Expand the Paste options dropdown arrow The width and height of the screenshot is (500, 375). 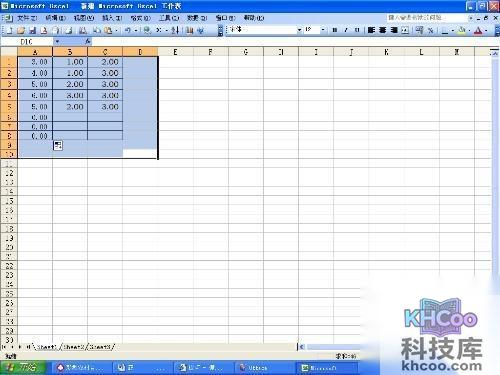tap(116, 31)
